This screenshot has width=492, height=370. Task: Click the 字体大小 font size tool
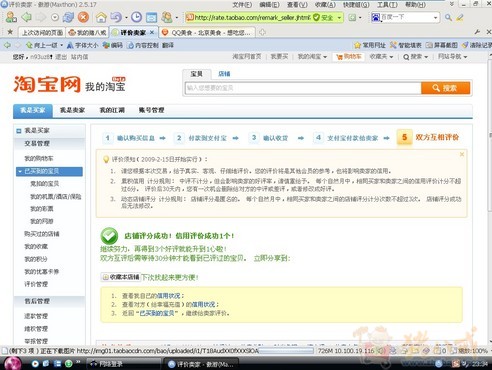[82, 45]
